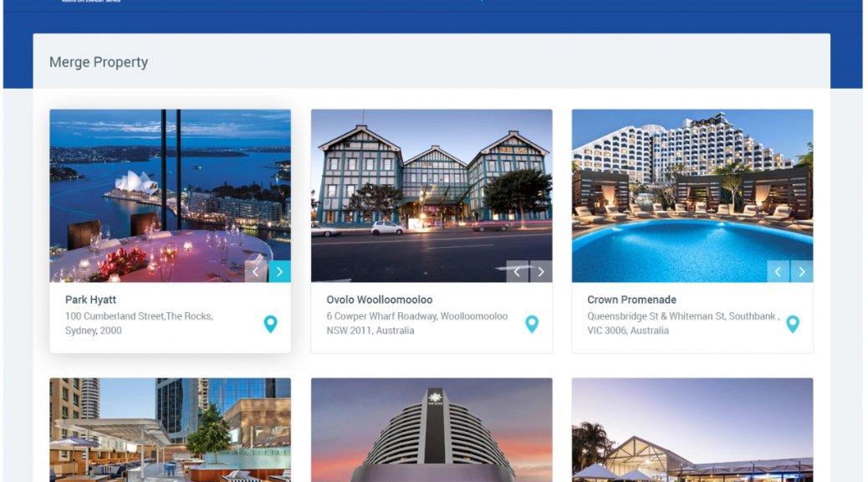Select the Ovolo Woolloomooloo hotel name
Image resolution: width=868 pixels, height=482 pixels.
379,300
